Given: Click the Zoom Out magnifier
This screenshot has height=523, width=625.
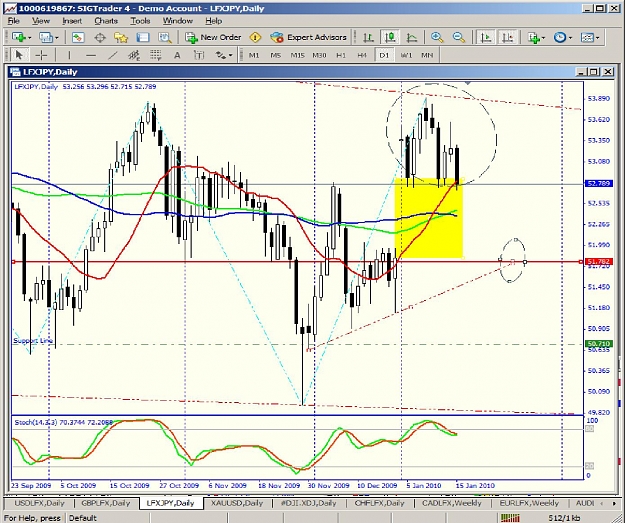Looking at the screenshot, I should [459, 37].
